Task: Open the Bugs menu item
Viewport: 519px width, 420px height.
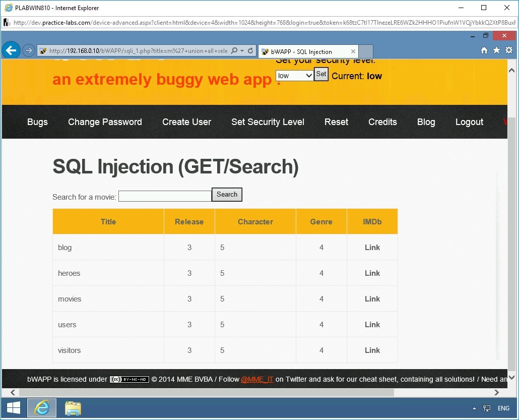Action: (x=37, y=122)
